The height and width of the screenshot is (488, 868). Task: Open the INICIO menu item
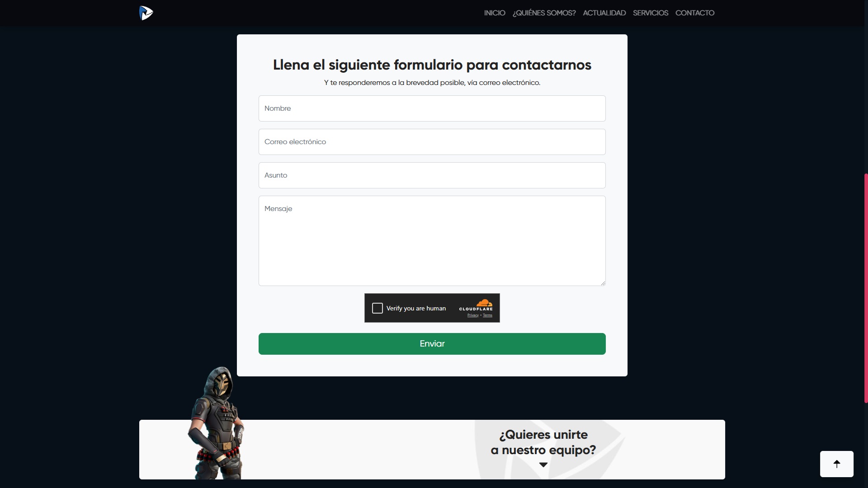[494, 13]
